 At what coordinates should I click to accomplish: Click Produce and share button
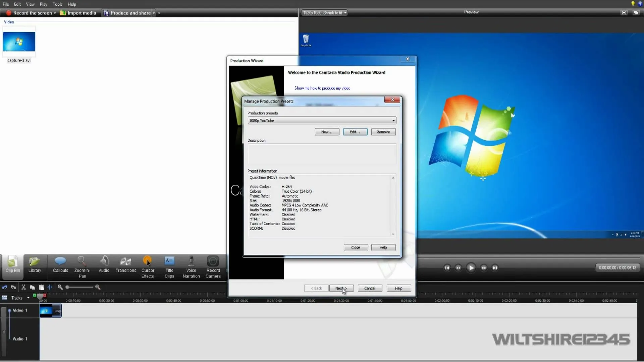point(127,13)
